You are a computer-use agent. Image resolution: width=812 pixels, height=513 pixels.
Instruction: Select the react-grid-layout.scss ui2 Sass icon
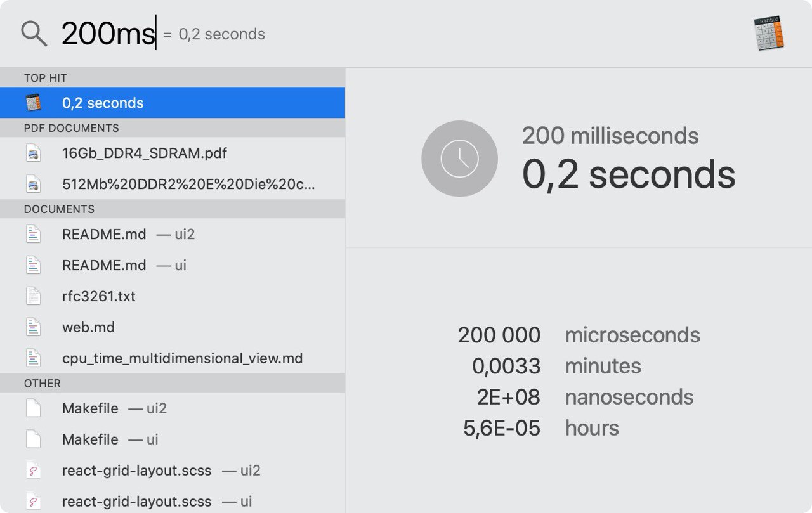click(x=33, y=471)
